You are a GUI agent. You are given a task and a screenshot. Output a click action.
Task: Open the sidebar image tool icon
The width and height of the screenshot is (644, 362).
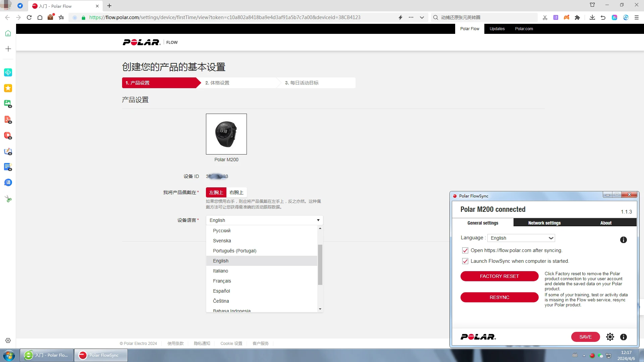pos(8,104)
